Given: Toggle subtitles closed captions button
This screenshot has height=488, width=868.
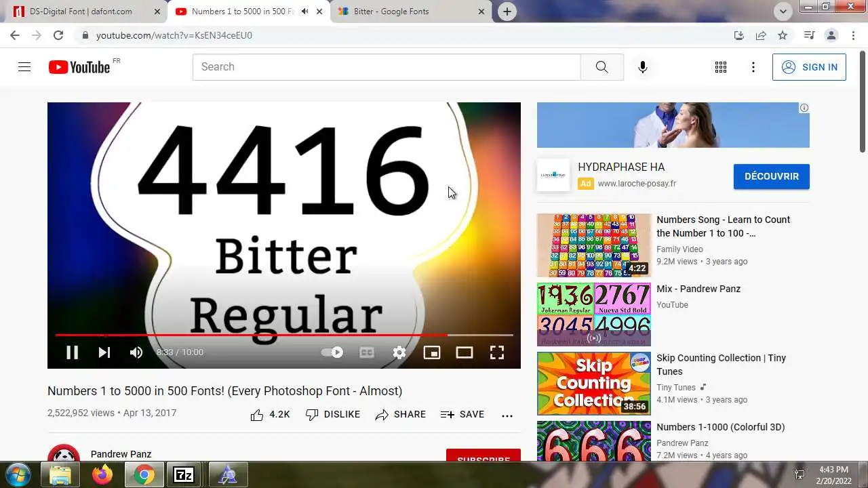Looking at the screenshot, I should click(x=367, y=352).
